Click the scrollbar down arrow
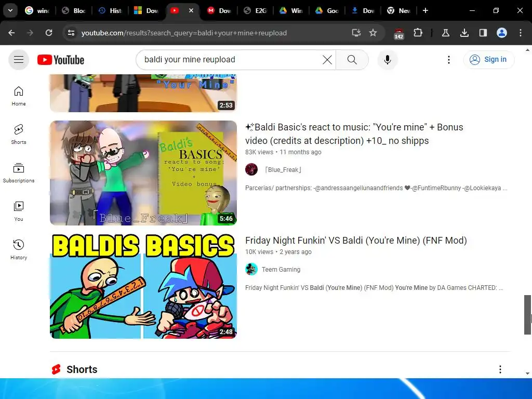The height and width of the screenshot is (399, 532). 527,373
